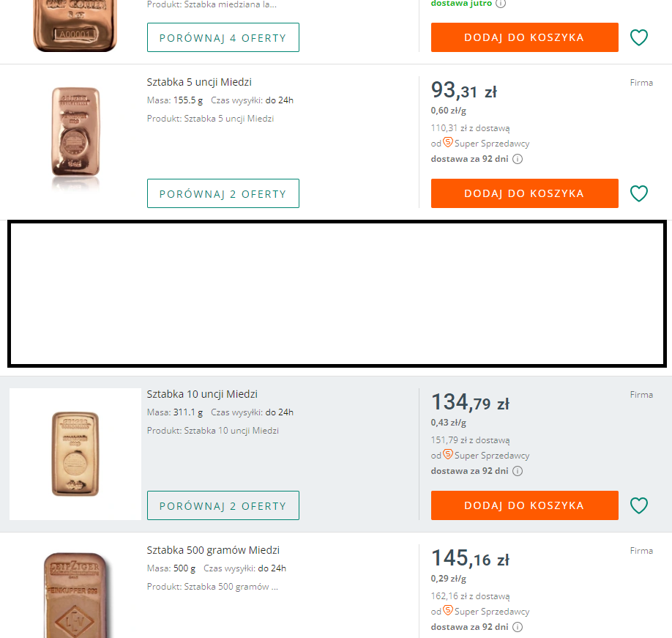Show delivery info icon next to 'dostawa jutro'

pos(501,3)
